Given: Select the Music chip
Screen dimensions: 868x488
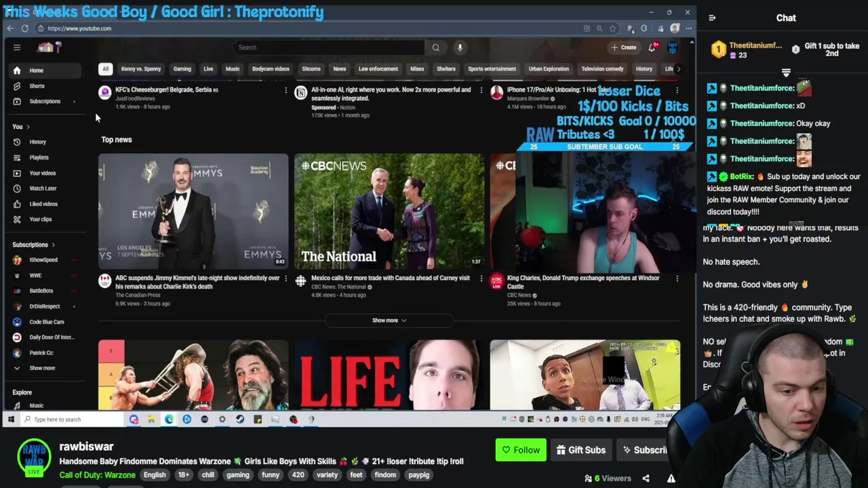Looking at the screenshot, I should coord(233,68).
